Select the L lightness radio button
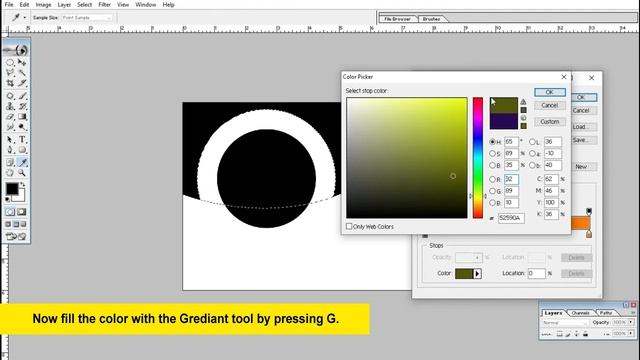The image size is (640, 360). click(532, 142)
